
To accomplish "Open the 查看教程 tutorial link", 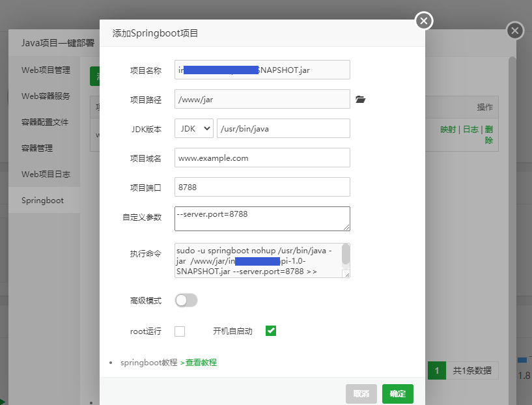I will 201,363.
